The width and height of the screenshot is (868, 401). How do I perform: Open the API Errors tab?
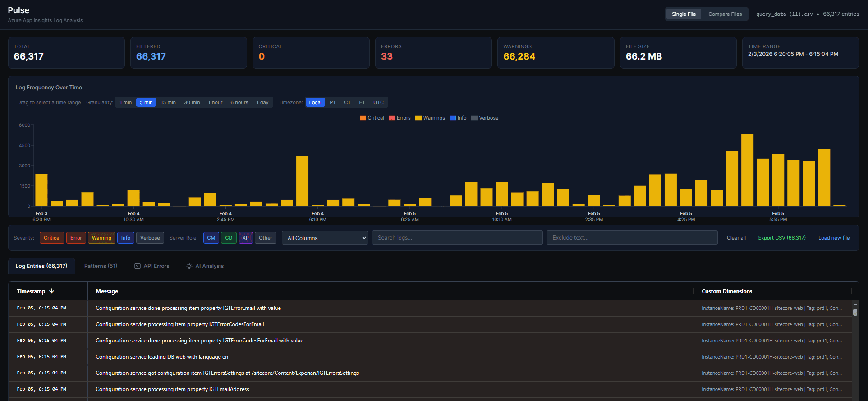[152, 266]
